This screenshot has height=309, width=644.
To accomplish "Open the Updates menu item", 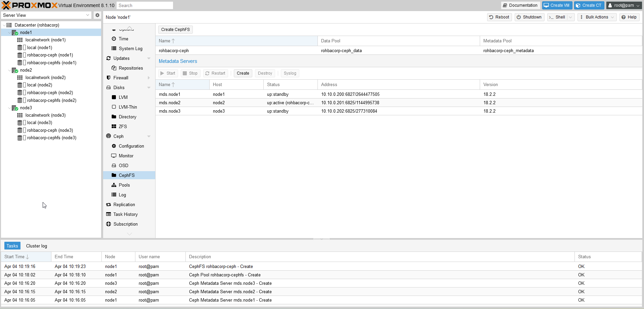I will pos(129,58).
